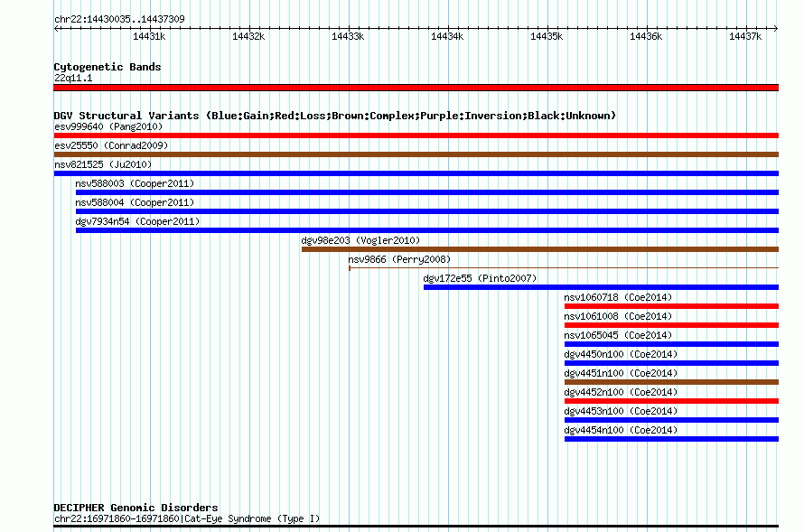Select dgv172e55 (Pinto2007) label

[x=480, y=278]
